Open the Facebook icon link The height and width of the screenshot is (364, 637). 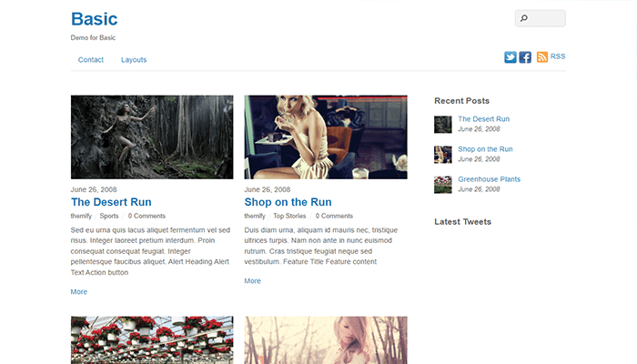(525, 57)
